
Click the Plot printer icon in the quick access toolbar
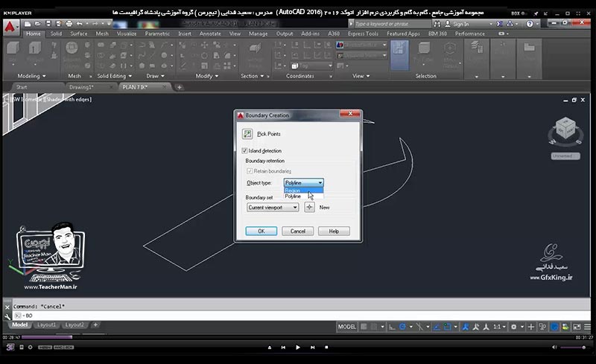tap(69, 24)
